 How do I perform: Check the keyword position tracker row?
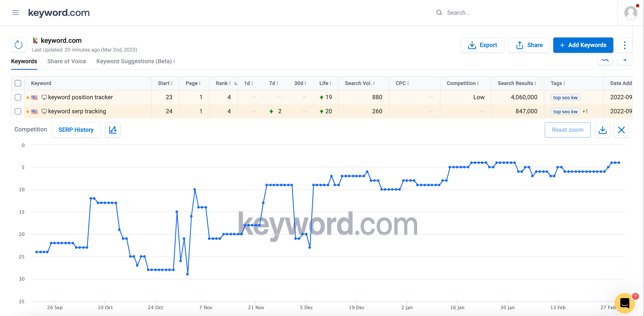tap(18, 97)
